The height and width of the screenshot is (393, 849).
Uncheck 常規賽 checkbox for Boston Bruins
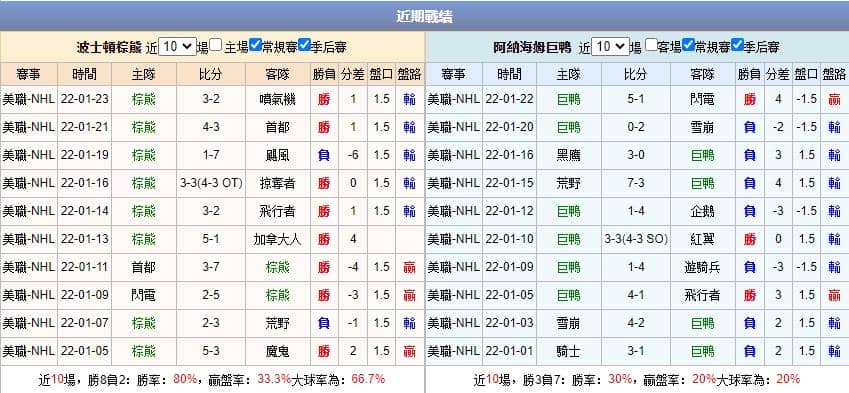256,45
